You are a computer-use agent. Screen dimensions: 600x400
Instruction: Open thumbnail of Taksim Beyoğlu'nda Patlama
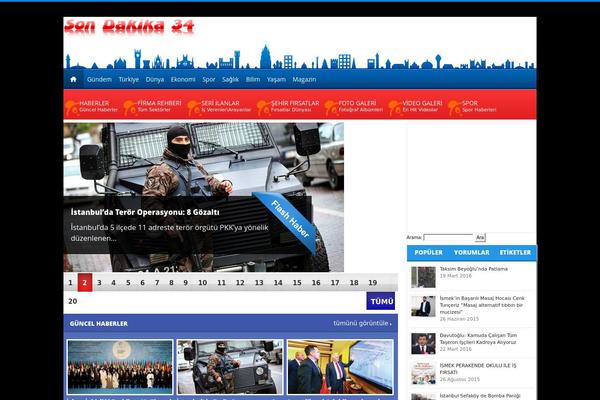pos(423,277)
